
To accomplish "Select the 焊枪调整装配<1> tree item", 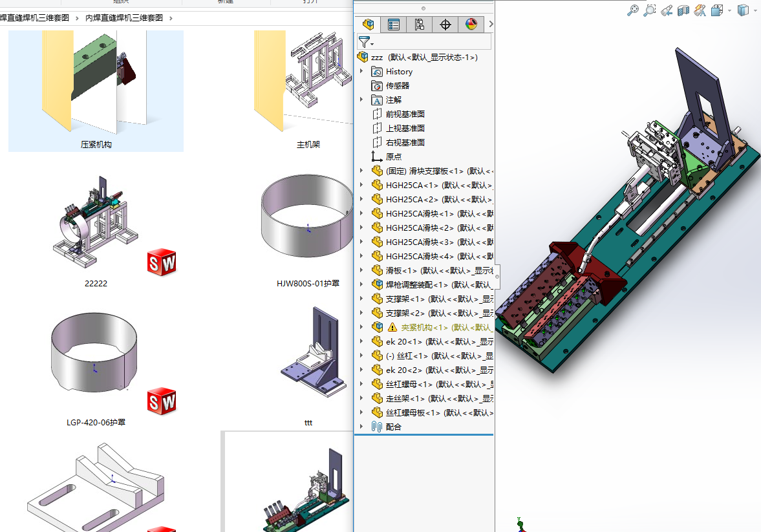I will coord(416,284).
